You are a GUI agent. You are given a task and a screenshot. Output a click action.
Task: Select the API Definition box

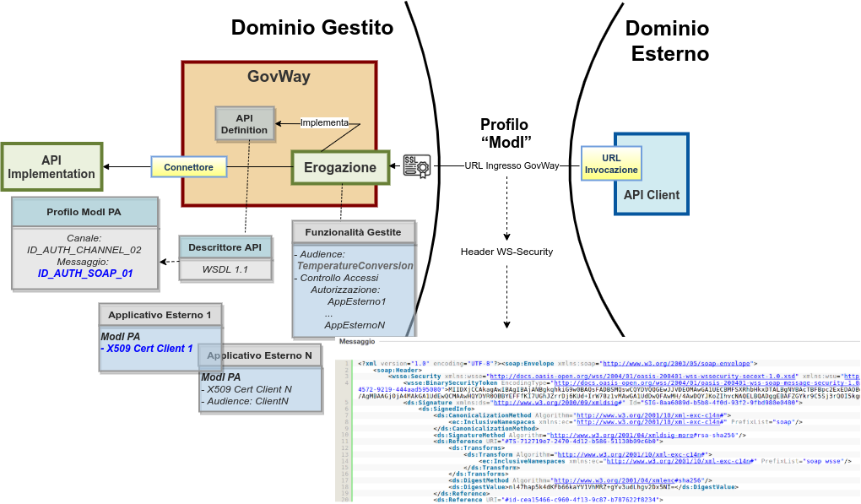pyautogui.click(x=244, y=124)
